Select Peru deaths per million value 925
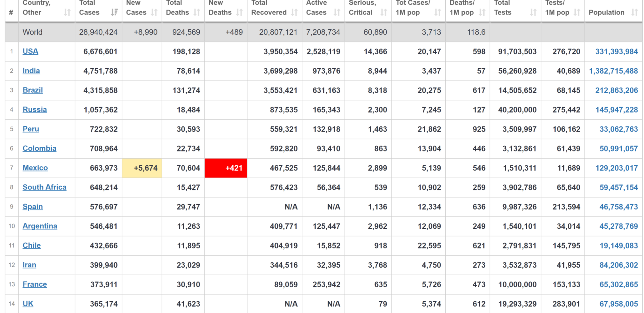Screen dimensions: 644x313 click(x=479, y=129)
